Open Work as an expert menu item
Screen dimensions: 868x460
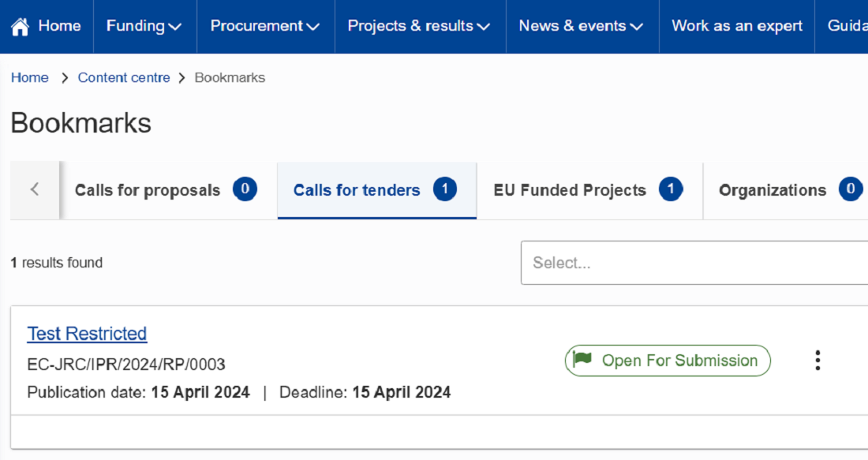[737, 26]
